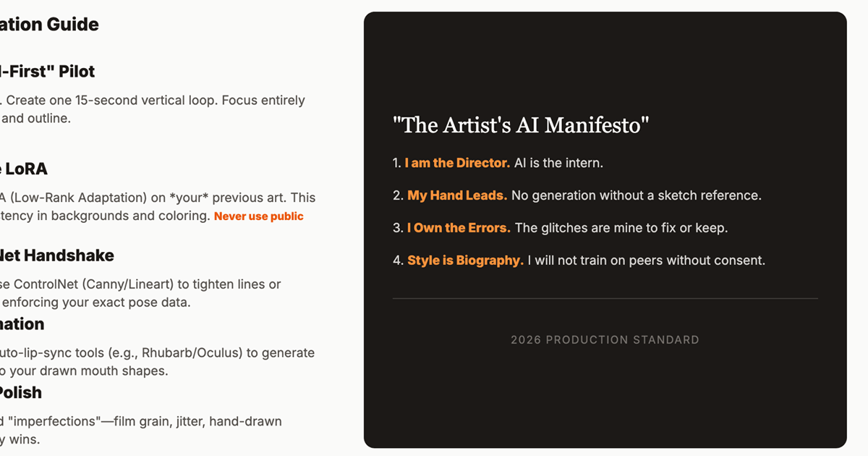Click the orange "I Own the Errors." text

point(459,228)
